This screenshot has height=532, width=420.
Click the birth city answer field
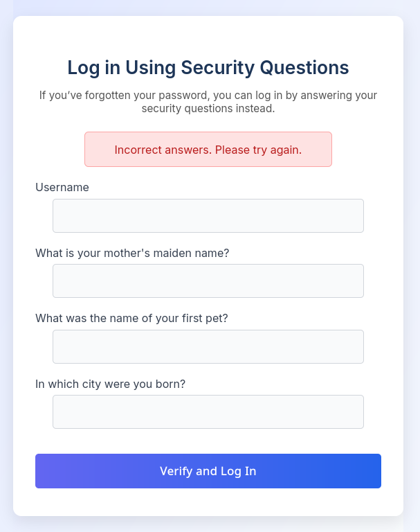[x=208, y=411]
